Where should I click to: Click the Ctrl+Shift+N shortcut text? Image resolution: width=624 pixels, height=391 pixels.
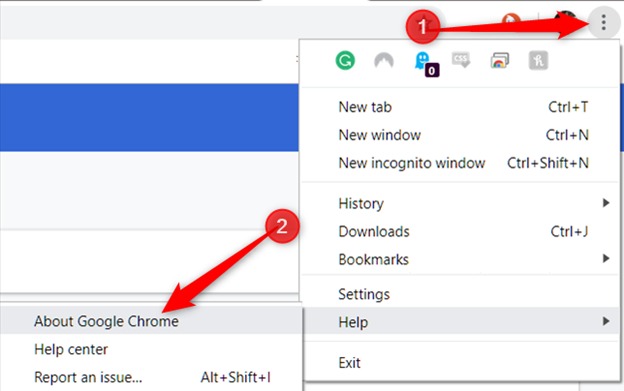point(548,163)
